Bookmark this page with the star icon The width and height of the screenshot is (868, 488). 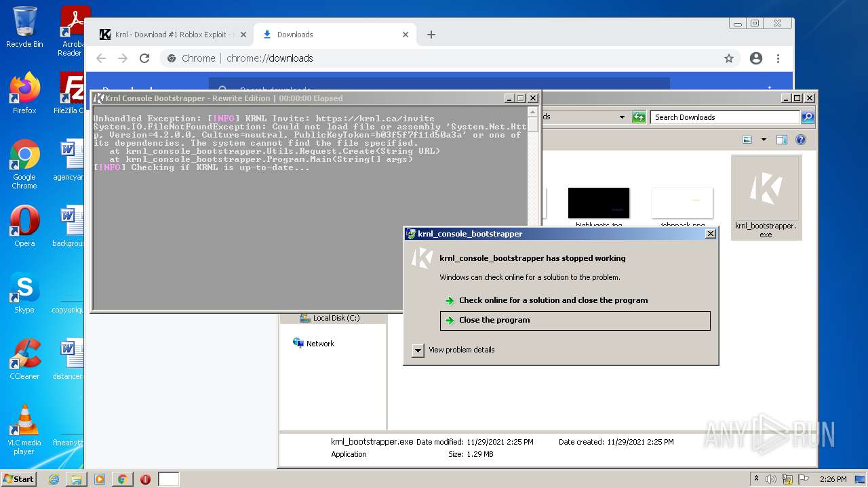[x=729, y=58]
